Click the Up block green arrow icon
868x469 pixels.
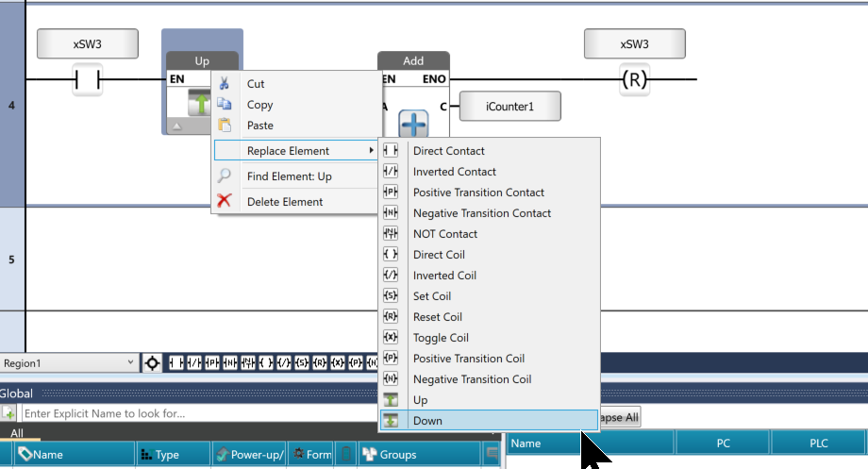[197, 104]
